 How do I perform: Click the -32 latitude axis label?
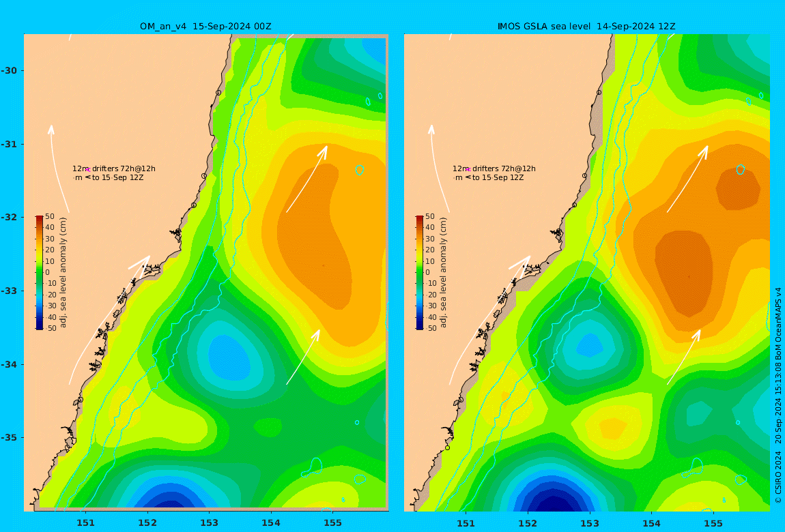(x=9, y=218)
